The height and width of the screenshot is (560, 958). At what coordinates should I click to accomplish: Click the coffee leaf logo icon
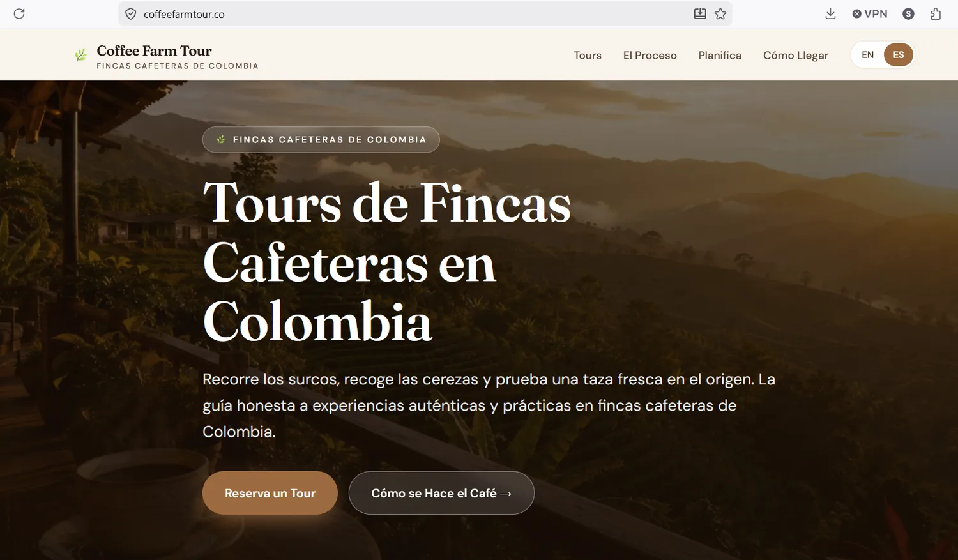click(80, 55)
